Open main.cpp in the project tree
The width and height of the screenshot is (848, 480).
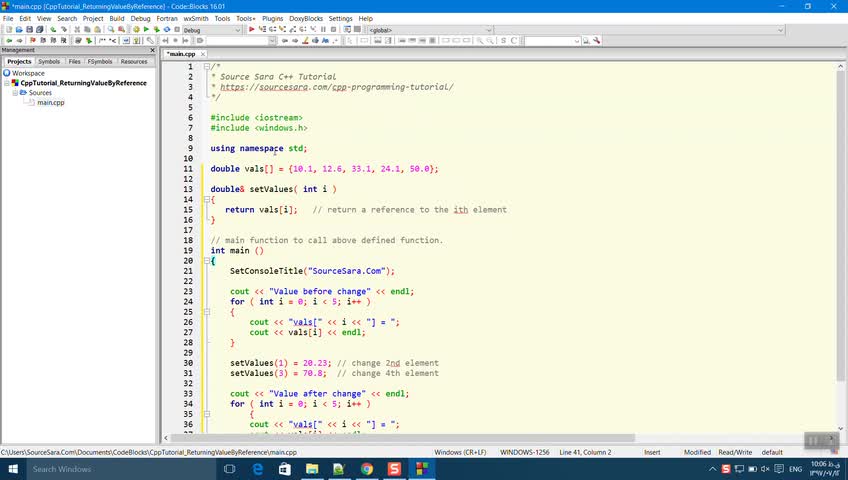pyautogui.click(x=50, y=103)
